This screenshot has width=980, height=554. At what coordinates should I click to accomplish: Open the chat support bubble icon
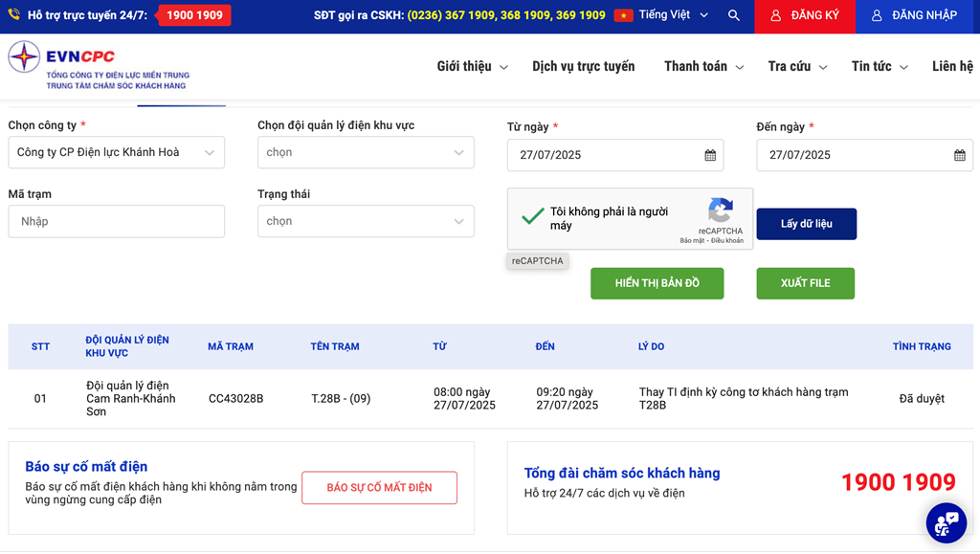[x=946, y=522]
